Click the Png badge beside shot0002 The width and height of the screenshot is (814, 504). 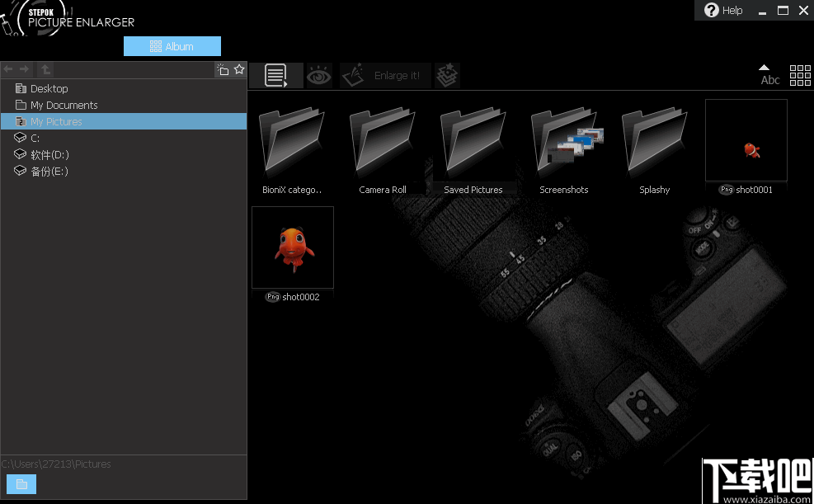click(273, 297)
